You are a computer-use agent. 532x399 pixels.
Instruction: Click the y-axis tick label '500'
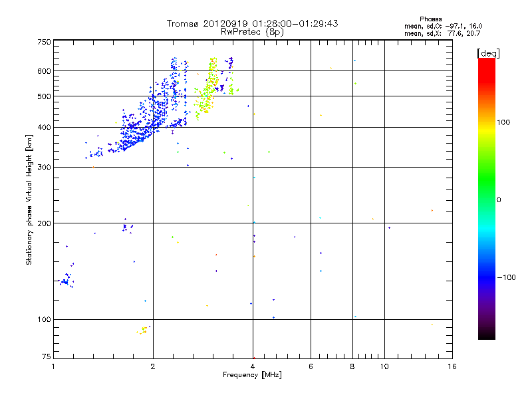(x=44, y=96)
